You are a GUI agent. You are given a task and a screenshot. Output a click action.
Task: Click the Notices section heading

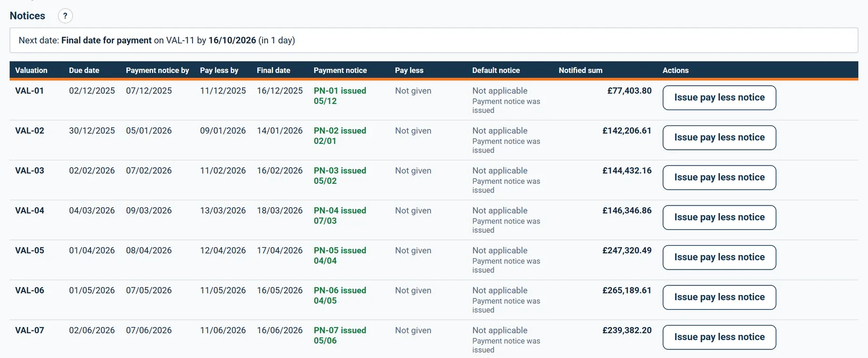tap(28, 16)
